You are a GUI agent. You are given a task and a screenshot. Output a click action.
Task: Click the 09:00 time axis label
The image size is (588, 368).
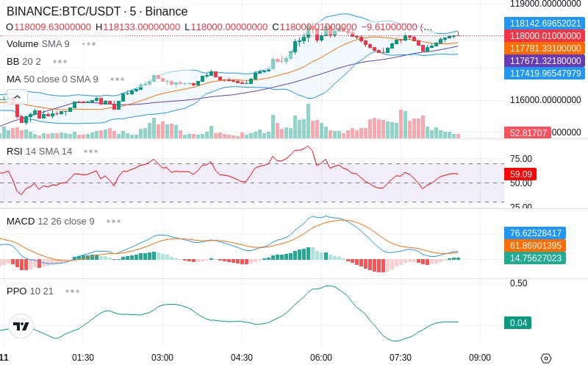tap(480, 358)
